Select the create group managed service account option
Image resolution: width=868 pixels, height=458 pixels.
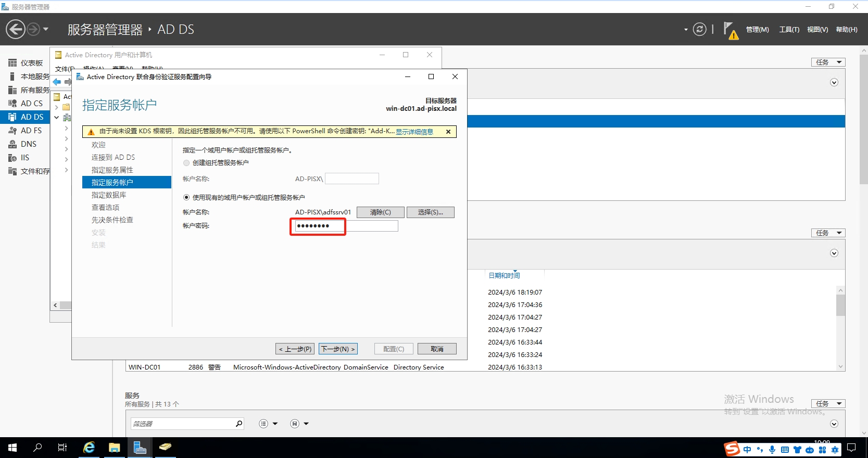point(186,163)
